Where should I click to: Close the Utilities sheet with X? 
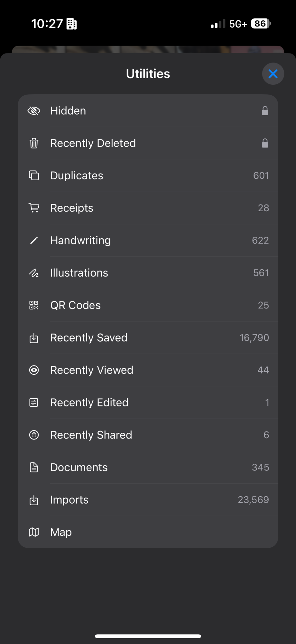coord(273,74)
